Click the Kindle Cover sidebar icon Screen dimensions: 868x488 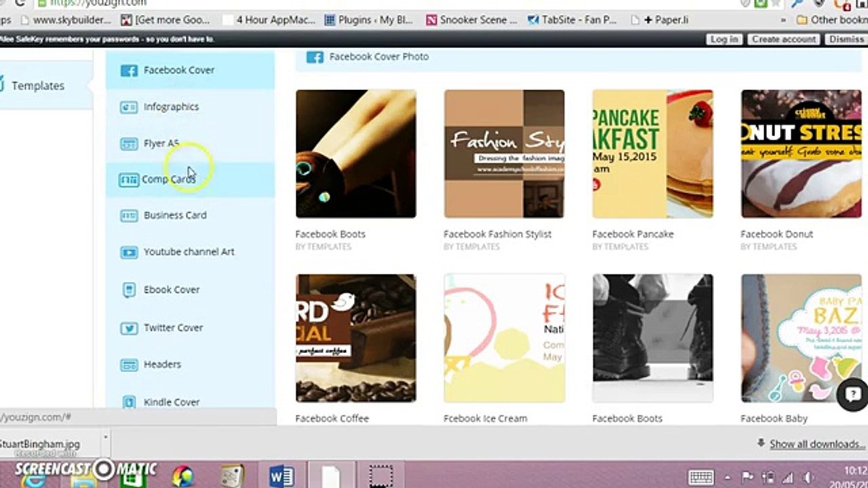129,402
